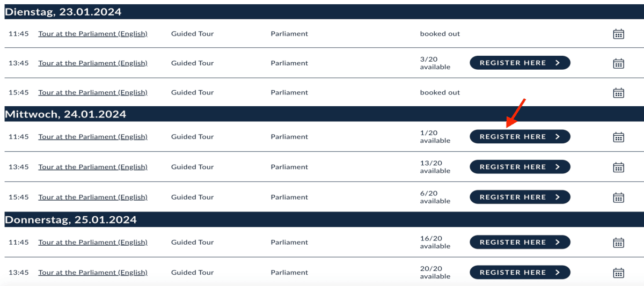Add the Mittwoch 15:45 tour to calendar
The height and width of the screenshot is (286, 644).
coord(618,197)
